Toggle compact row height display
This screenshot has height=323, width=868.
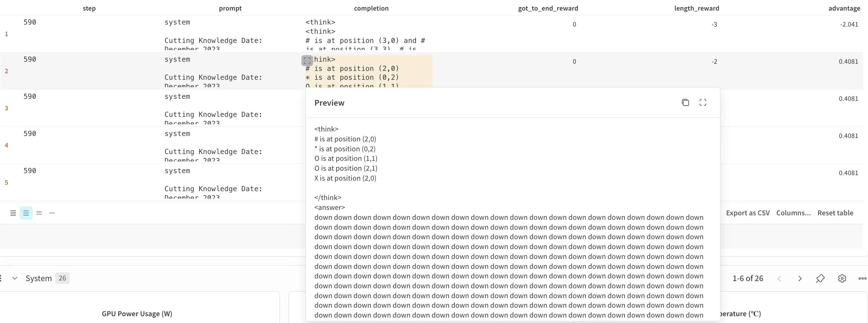point(39,213)
